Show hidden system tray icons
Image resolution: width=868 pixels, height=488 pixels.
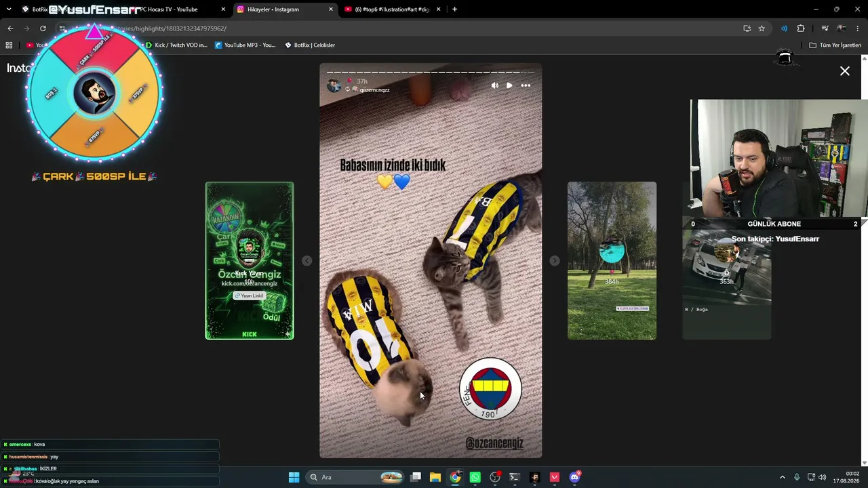click(782, 477)
